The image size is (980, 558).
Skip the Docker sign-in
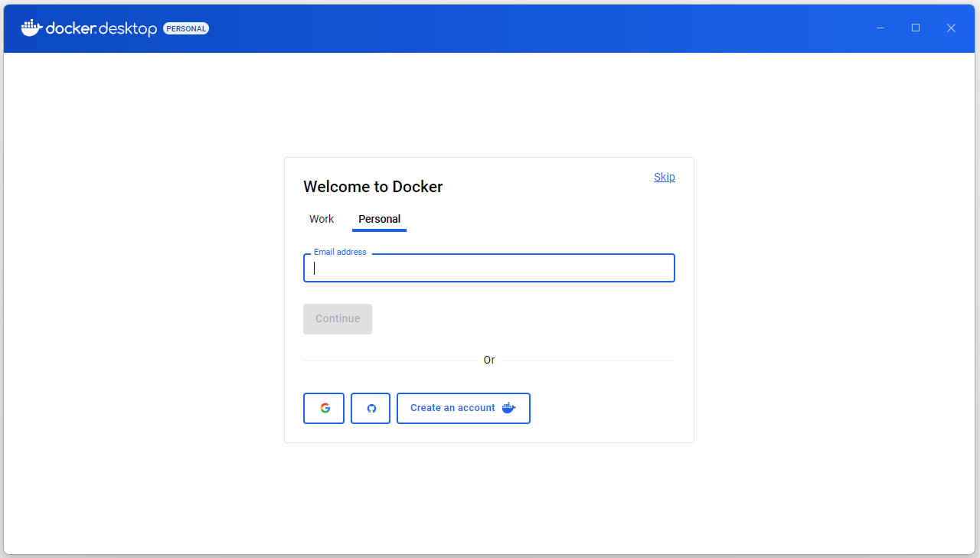point(665,177)
